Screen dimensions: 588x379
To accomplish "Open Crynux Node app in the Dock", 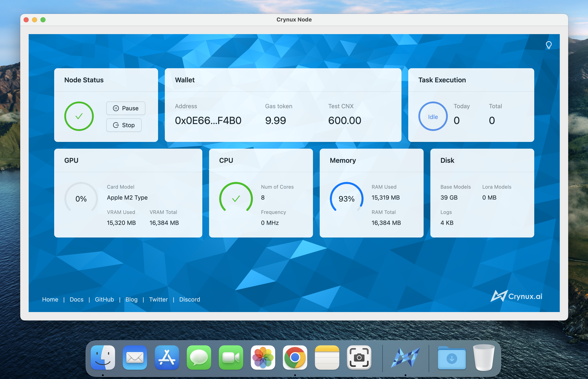I will [x=405, y=357].
